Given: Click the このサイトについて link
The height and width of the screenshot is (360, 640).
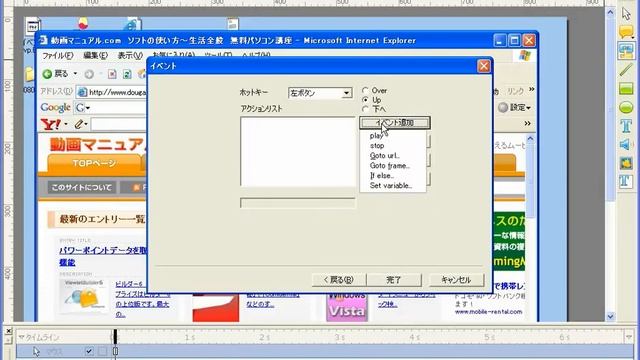Looking at the screenshot, I should (82, 187).
